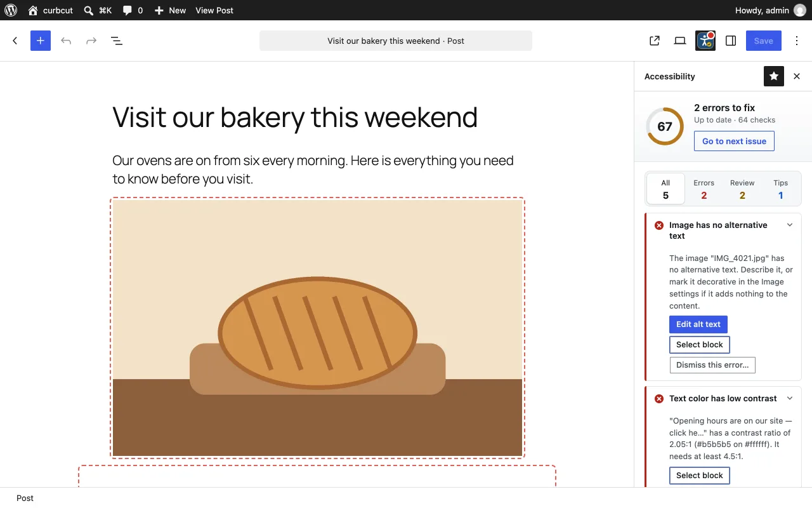Open the Howdy, admin account menu

coord(770,10)
